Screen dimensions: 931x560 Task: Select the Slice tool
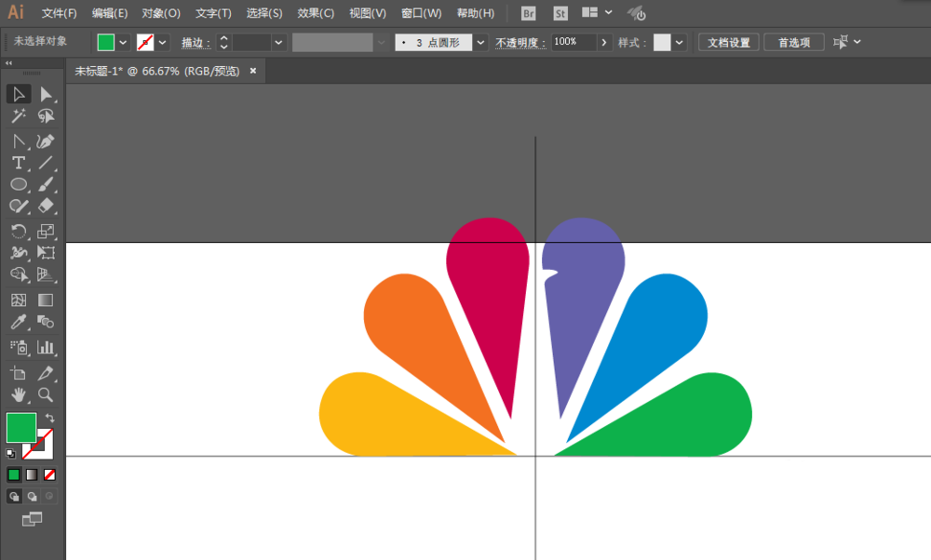pyautogui.click(x=46, y=373)
